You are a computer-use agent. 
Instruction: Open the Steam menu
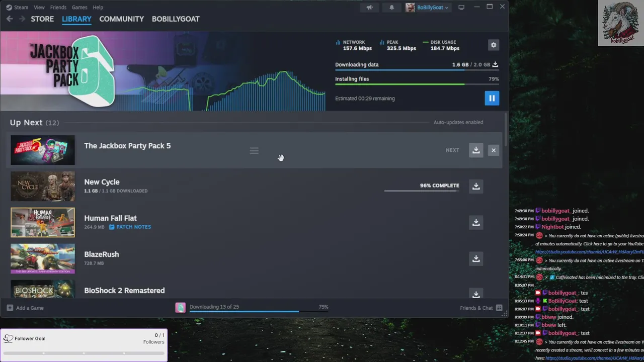coord(21,8)
